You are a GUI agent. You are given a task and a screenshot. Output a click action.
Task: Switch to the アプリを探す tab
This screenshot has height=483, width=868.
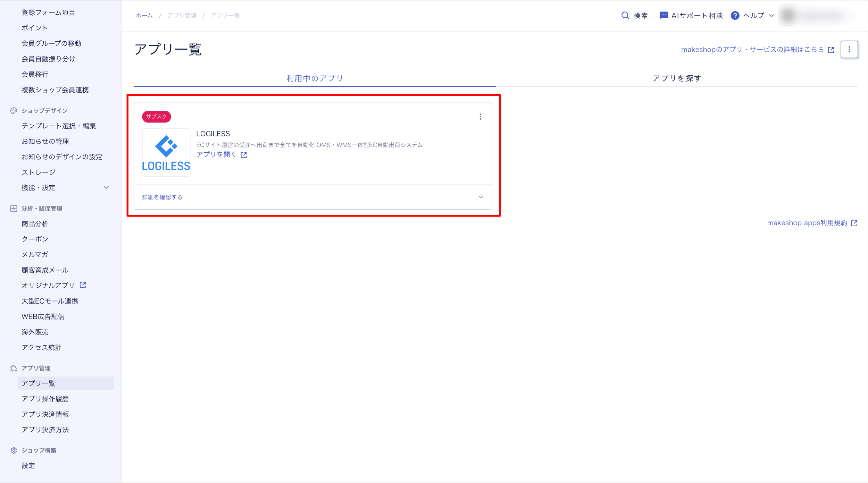point(677,78)
